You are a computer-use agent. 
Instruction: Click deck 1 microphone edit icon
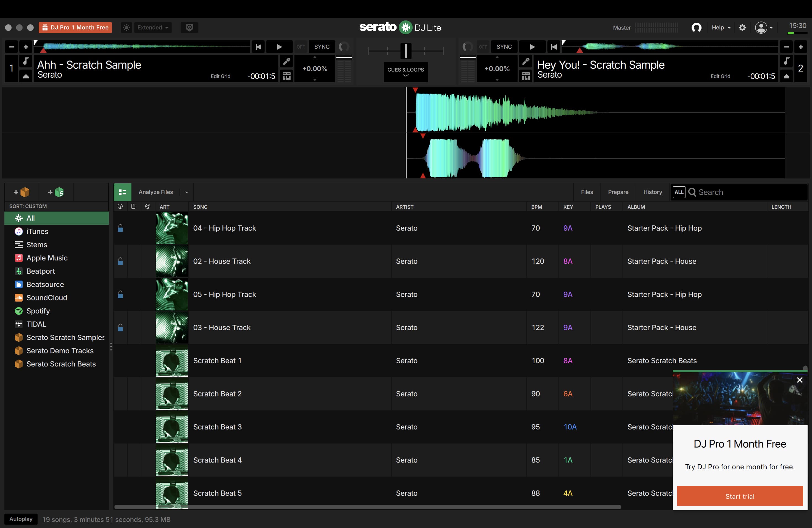coord(287,61)
